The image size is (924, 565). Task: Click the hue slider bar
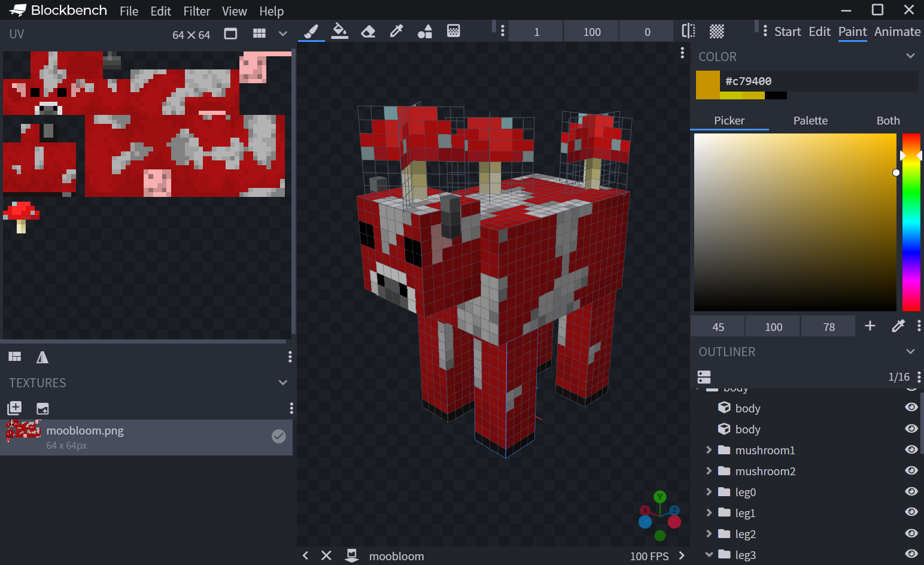(x=911, y=222)
